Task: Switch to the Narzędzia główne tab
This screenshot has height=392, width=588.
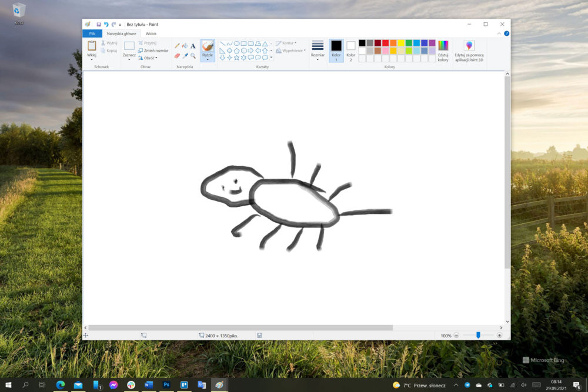Action: click(122, 33)
